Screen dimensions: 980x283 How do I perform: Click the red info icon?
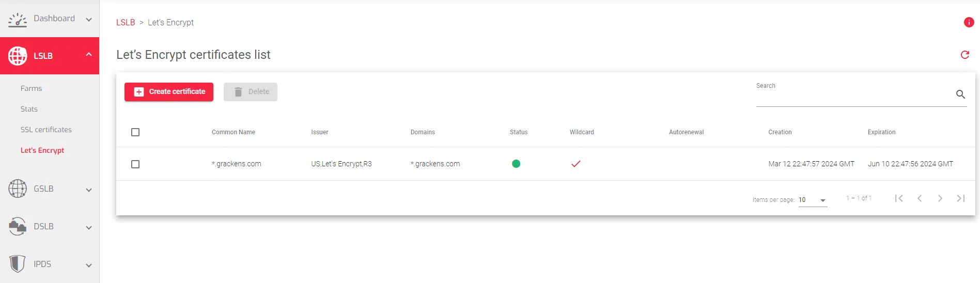point(969,22)
